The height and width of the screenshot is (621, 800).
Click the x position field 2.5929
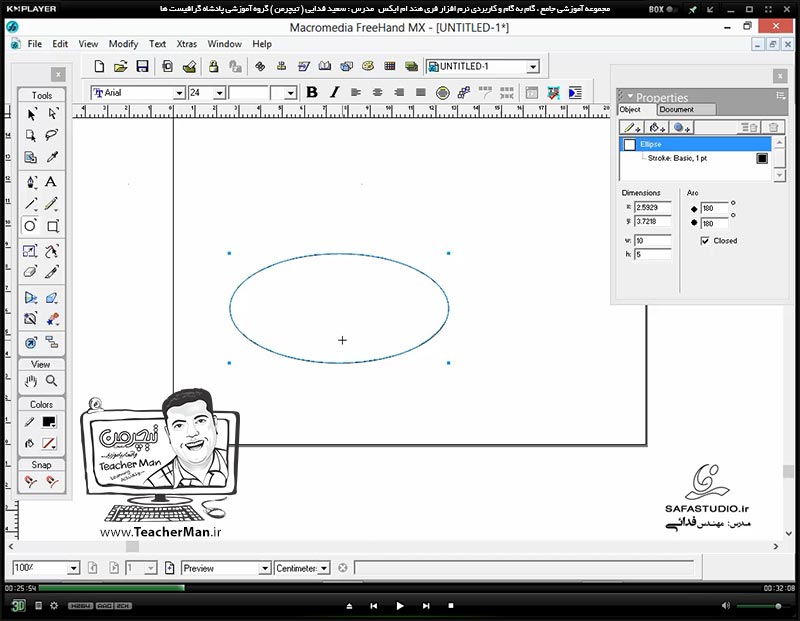(x=653, y=207)
